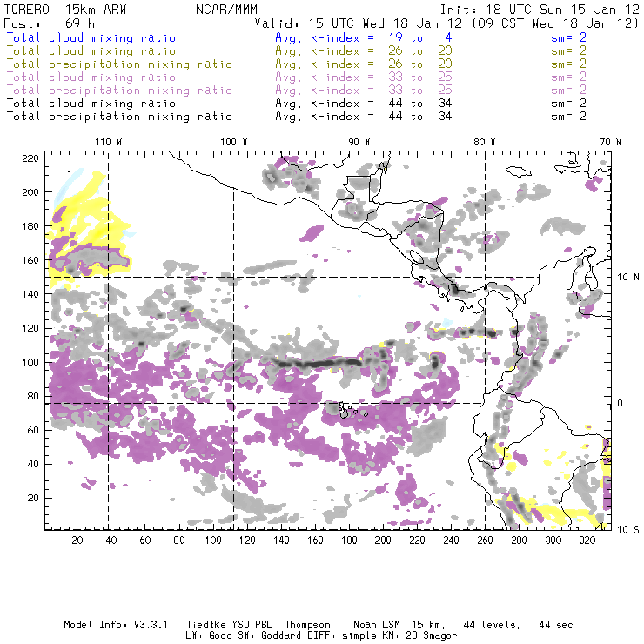Click the blue 'Total cloud mixing ratio' legend row
644x644 pixels.
coord(91,37)
